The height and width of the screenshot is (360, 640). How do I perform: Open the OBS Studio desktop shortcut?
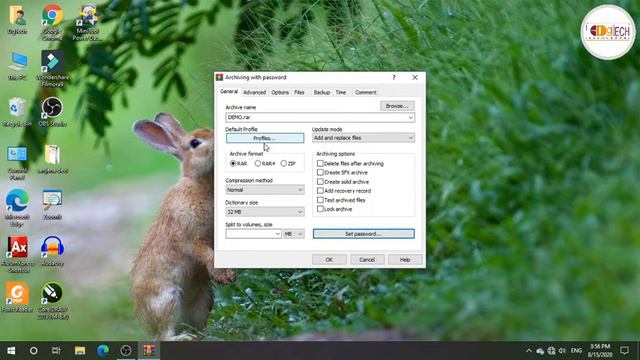point(52,112)
